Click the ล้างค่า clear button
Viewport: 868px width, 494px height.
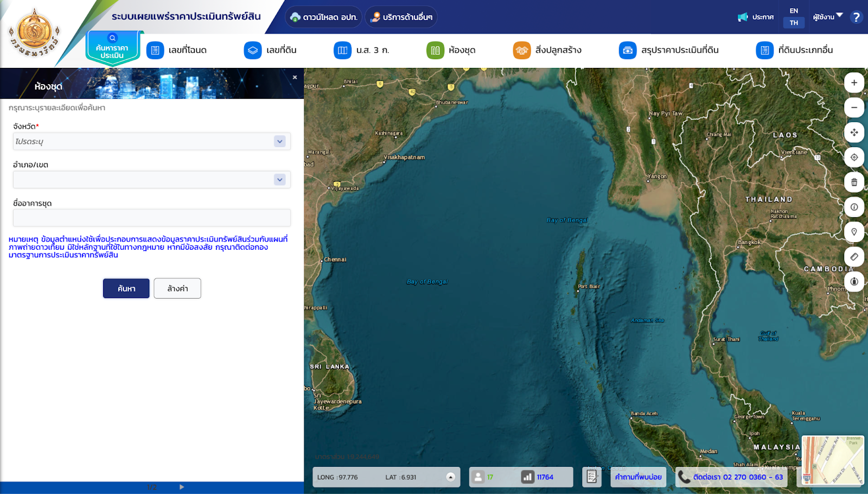coord(177,289)
